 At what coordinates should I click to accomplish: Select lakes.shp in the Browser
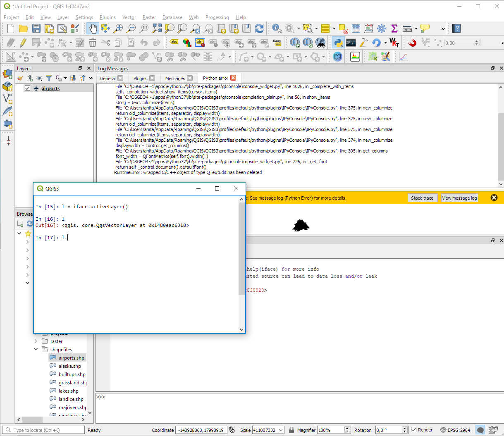(x=68, y=391)
